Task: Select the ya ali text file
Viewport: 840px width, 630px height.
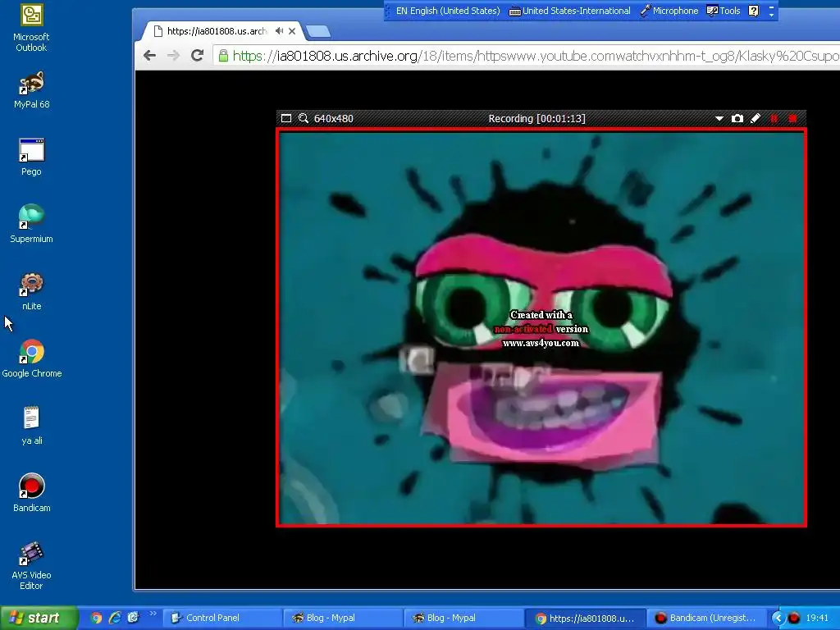Action: click(x=32, y=426)
